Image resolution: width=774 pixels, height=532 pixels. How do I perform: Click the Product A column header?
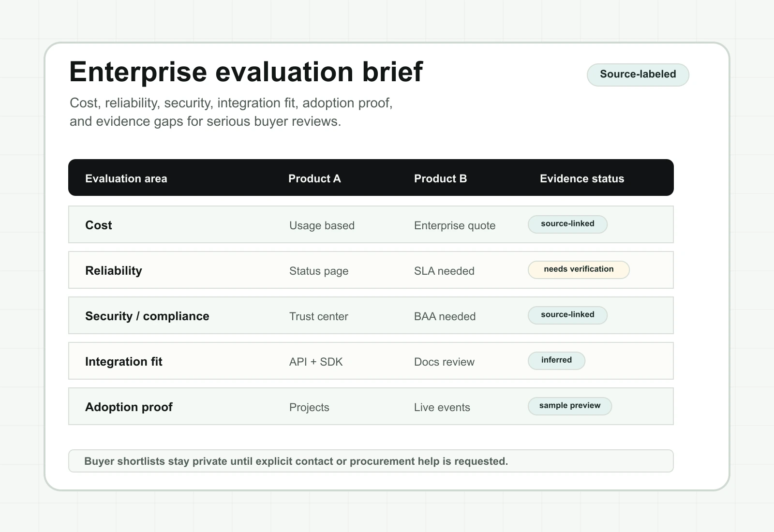(x=314, y=178)
